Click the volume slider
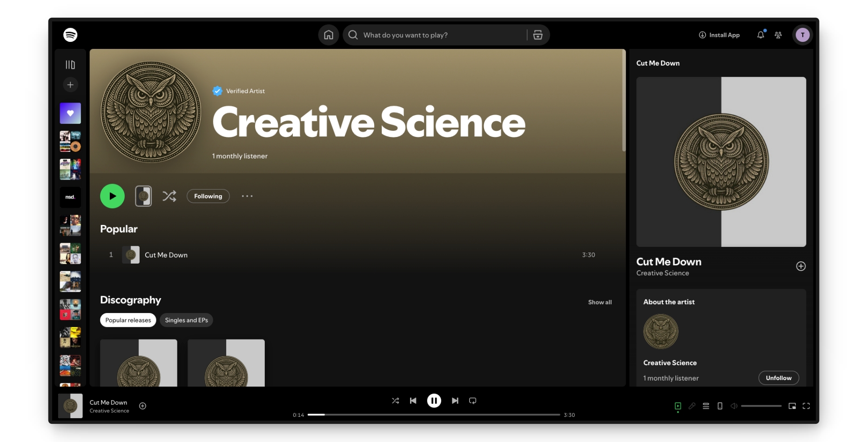The width and height of the screenshot is (868, 442). pyautogui.click(x=761, y=406)
